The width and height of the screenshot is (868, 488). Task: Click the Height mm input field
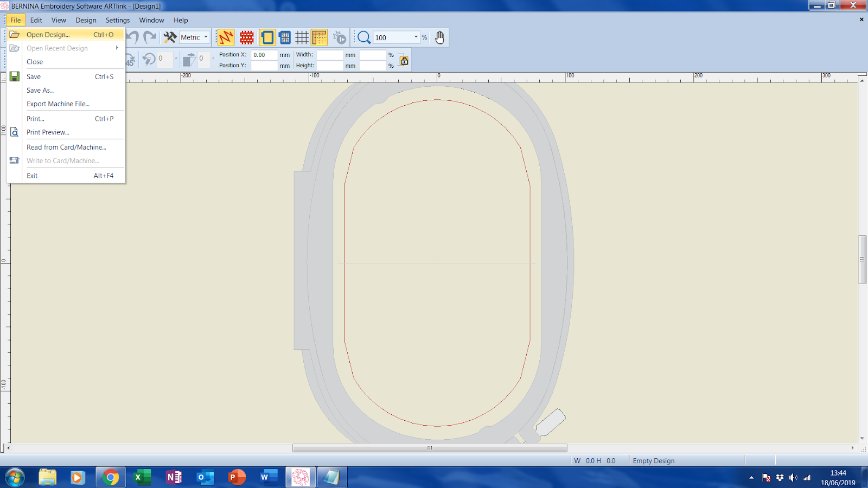coord(330,66)
